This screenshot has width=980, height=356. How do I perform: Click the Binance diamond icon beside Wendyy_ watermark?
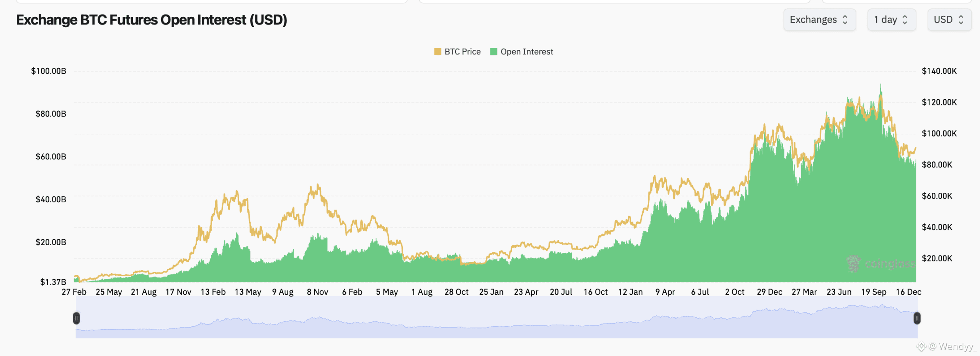[x=921, y=346]
